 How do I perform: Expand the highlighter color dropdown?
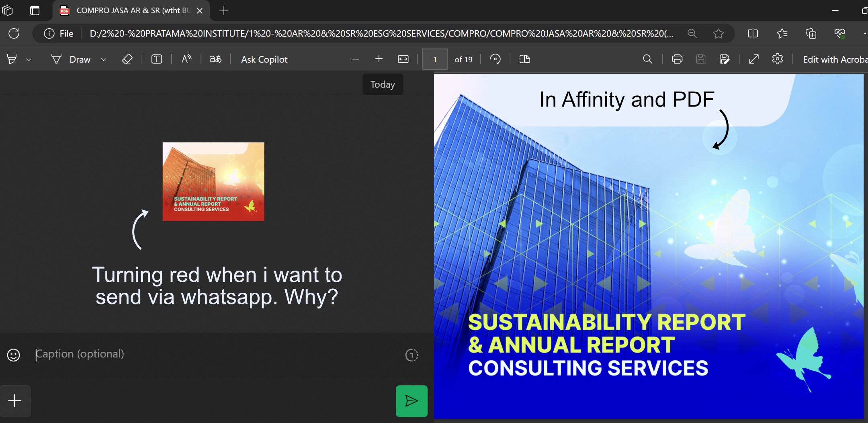tap(29, 59)
